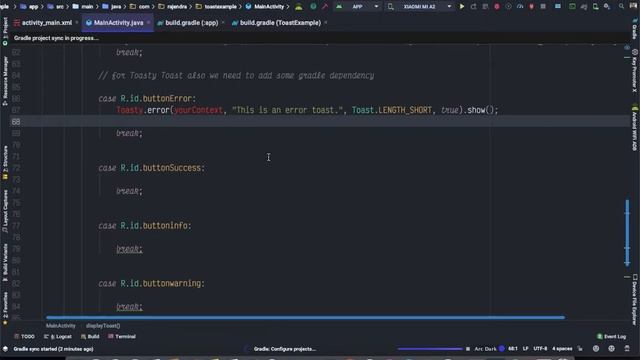The height and width of the screenshot is (360, 640).
Task: Open the Key Promoter X side panel
Action: point(635,70)
